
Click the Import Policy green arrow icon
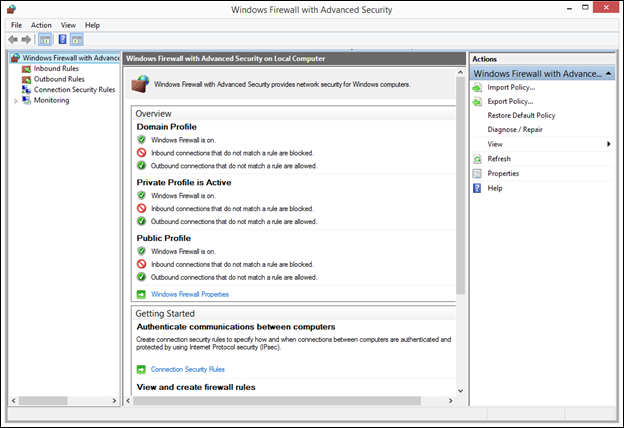(x=477, y=88)
